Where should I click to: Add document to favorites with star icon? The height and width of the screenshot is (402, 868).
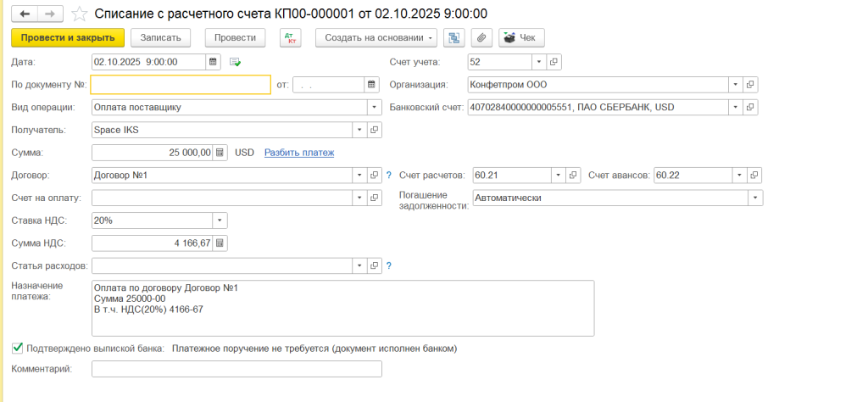pos(79,14)
